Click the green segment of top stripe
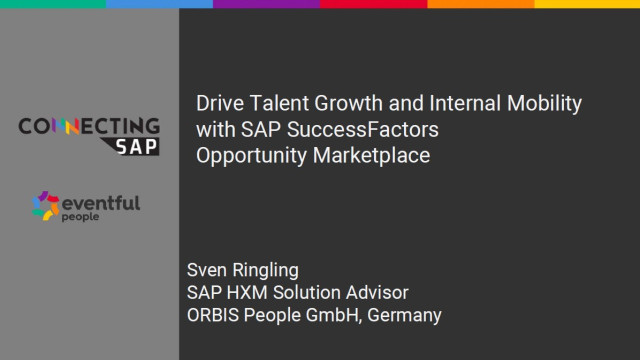 coord(53,4)
